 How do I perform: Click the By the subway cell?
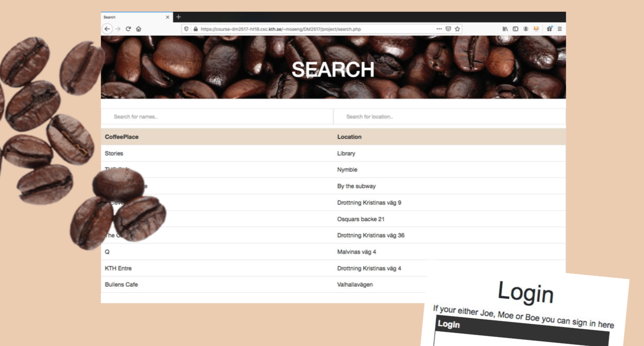tap(356, 186)
